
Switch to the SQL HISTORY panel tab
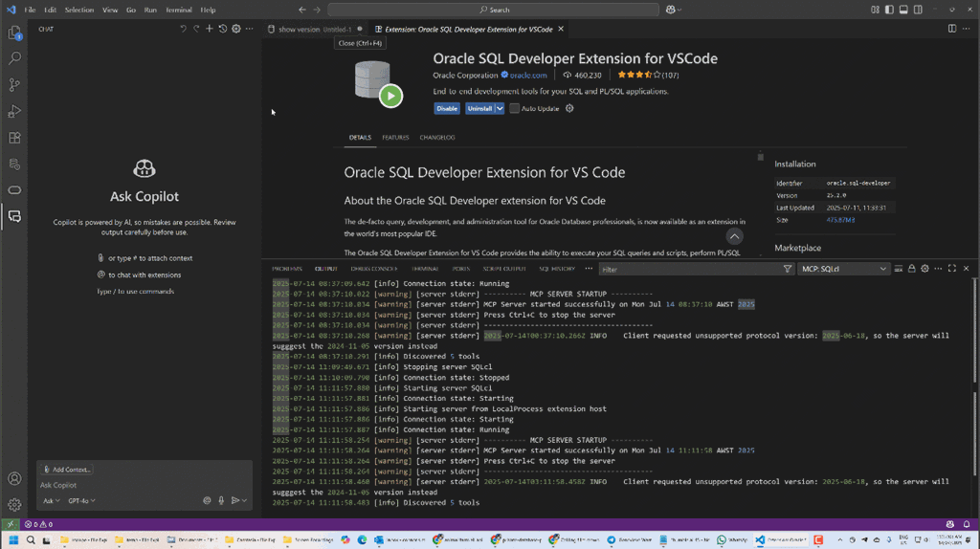pyautogui.click(x=557, y=269)
